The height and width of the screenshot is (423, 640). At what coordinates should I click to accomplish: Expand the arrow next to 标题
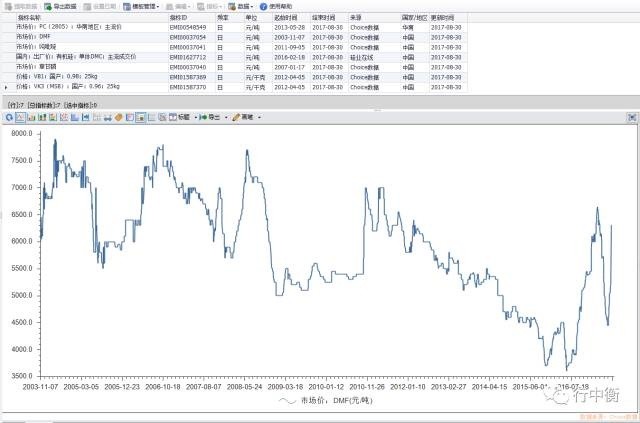coord(196,118)
